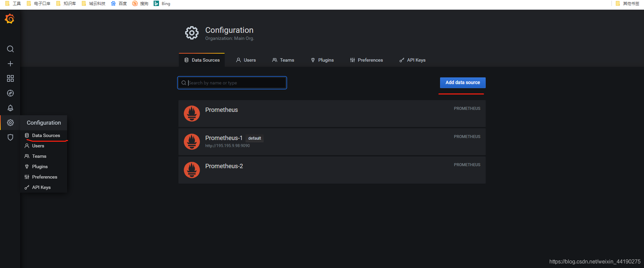Image resolution: width=644 pixels, height=268 pixels.
Task: Open the 百度 bookmark
Action: (119, 3)
